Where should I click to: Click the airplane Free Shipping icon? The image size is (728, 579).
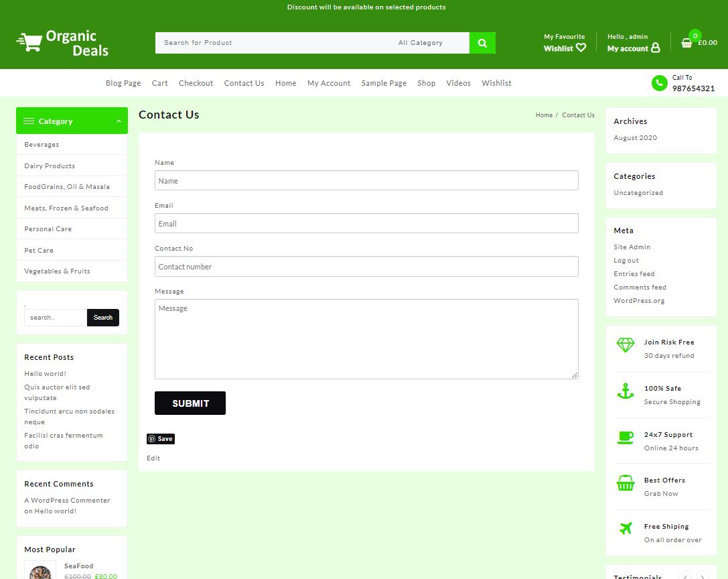[625, 529]
